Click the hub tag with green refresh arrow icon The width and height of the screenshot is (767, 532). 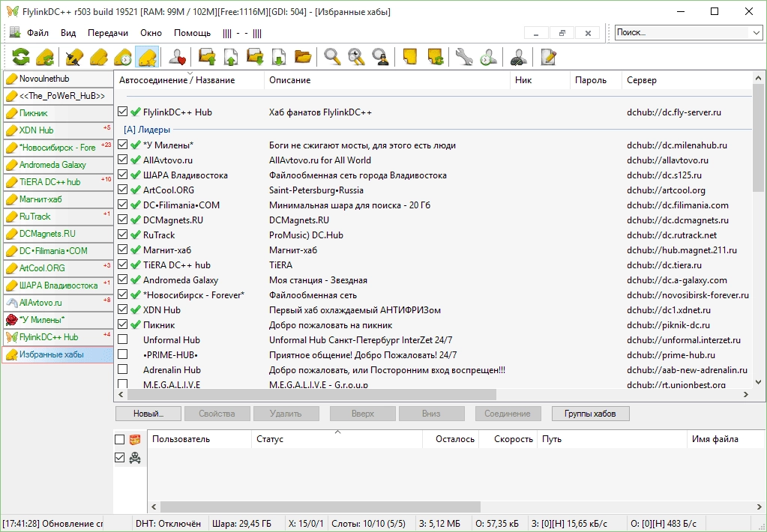coord(45,57)
